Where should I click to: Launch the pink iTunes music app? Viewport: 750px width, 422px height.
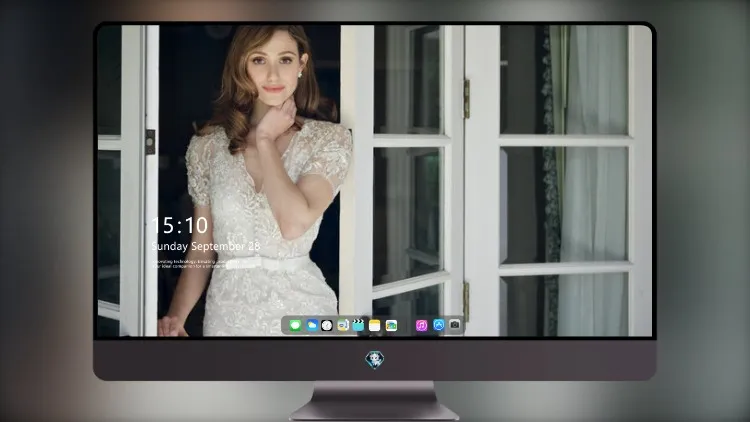(x=421, y=326)
